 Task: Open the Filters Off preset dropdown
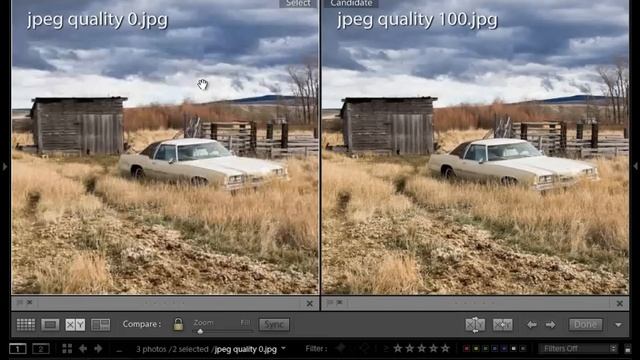pos(577,349)
